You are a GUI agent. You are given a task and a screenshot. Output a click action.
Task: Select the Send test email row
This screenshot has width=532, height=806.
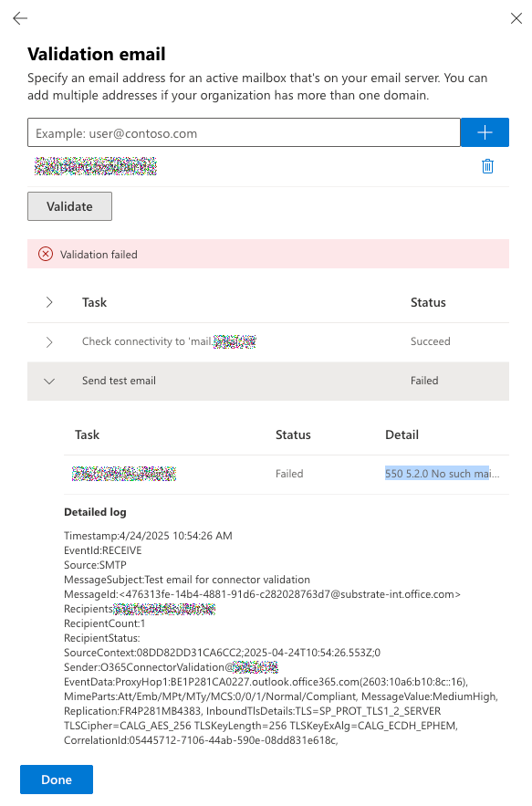[267, 381]
